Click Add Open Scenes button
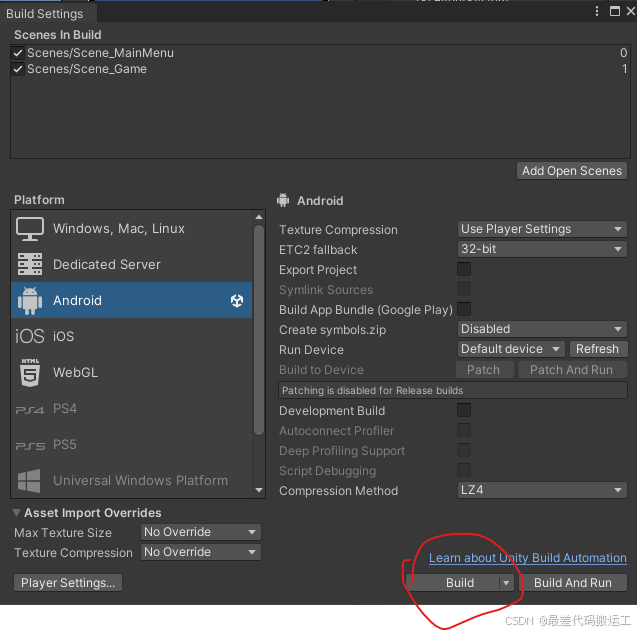 click(x=572, y=171)
